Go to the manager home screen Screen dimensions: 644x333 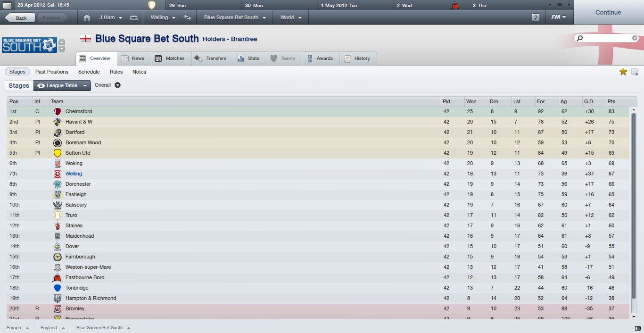click(x=87, y=17)
